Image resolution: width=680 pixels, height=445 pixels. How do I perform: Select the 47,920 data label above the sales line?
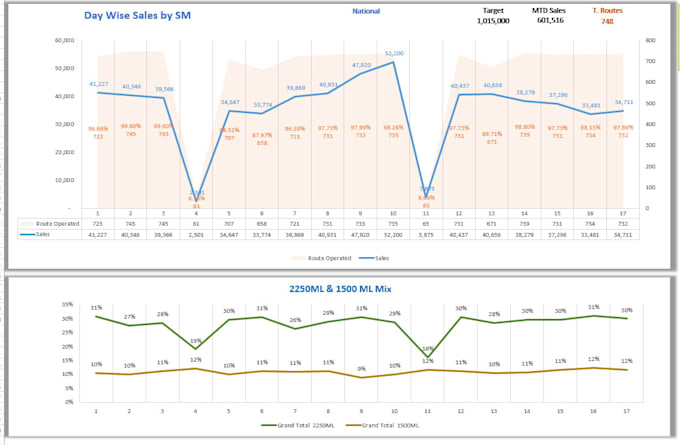[361, 65]
